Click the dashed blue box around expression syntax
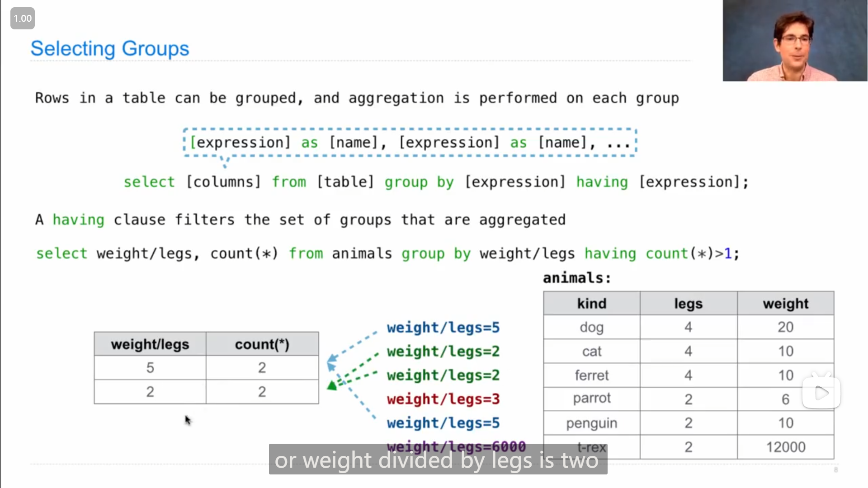Viewport: 868px width, 488px height. (409, 143)
